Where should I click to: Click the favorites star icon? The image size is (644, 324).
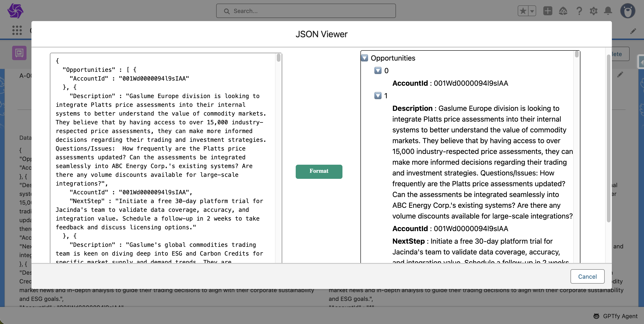(x=523, y=11)
